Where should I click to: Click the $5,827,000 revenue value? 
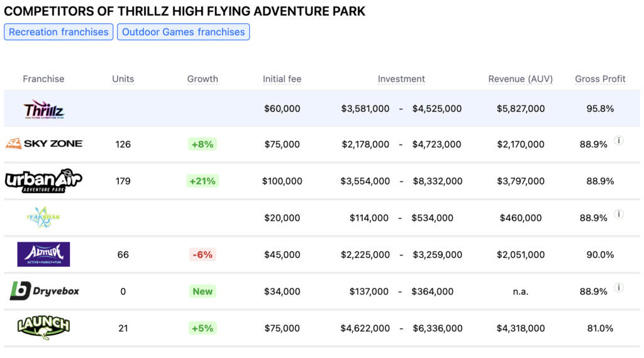520,108
